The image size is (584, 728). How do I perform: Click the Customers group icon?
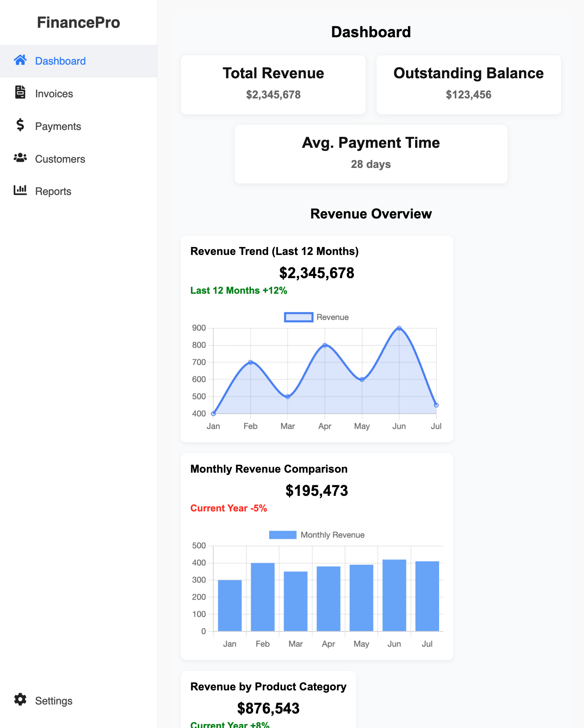pyautogui.click(x=20, y=158)
